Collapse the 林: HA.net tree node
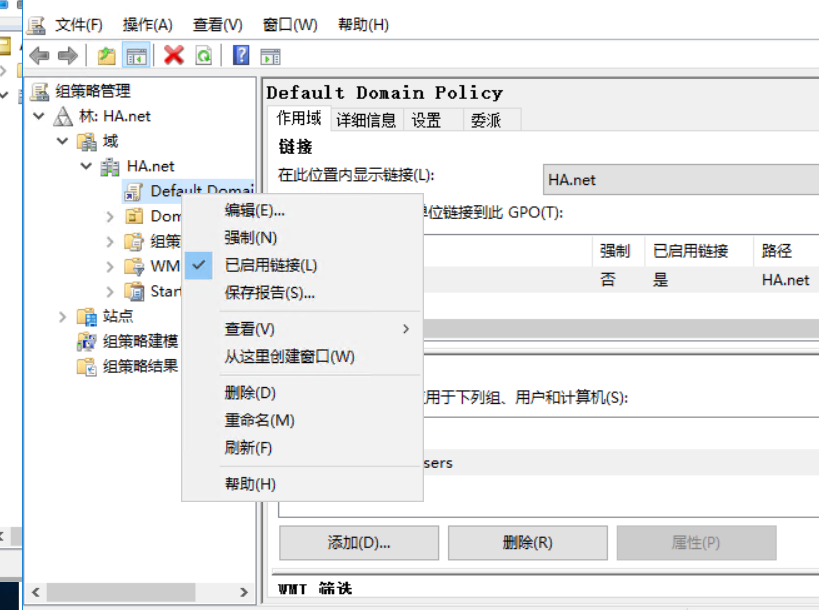 (x=39, y=116)
